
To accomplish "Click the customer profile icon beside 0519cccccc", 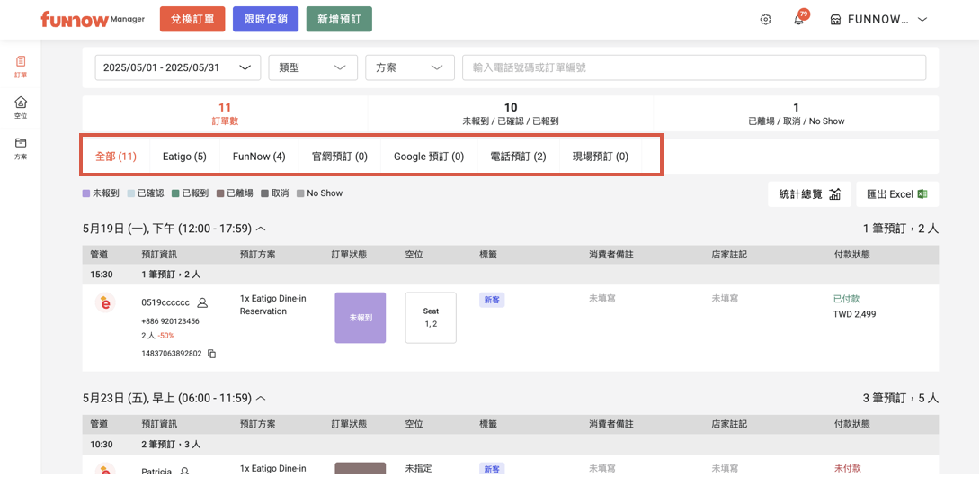I will tap(202, 303).
